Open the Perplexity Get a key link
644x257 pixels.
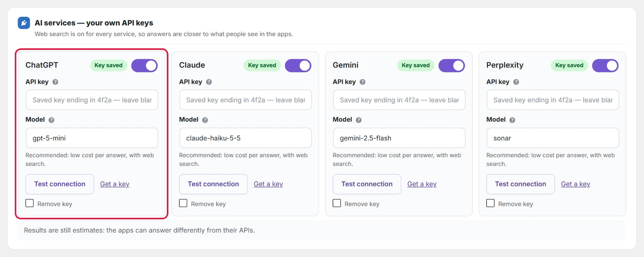coord(575,184)
